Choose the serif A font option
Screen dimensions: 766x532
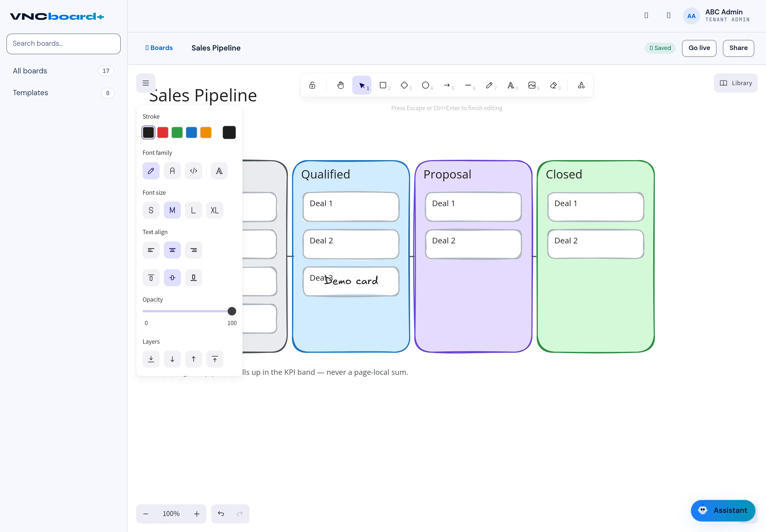pyautogui.click(x=219, y=171)
